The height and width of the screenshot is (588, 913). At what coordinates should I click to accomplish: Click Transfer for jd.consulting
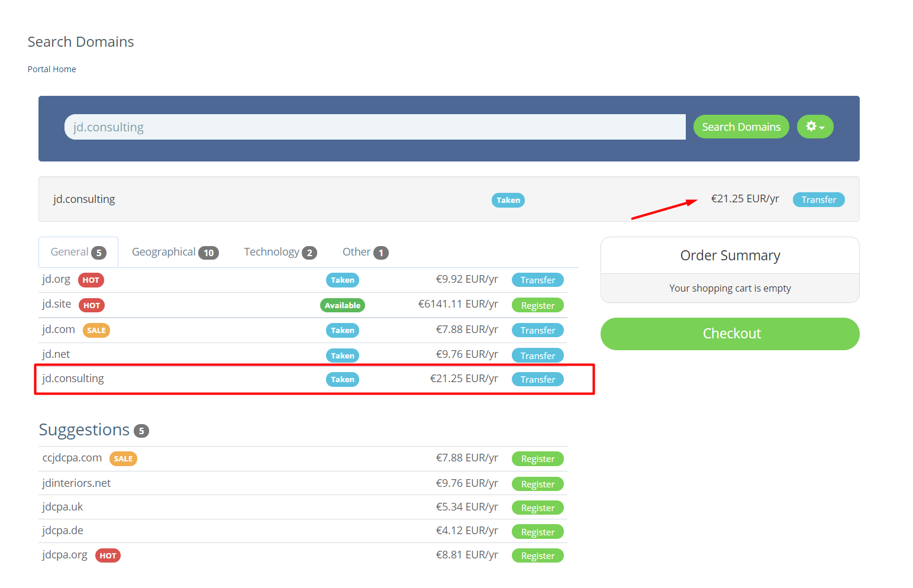pyautogui.click(x=538, y=379)
